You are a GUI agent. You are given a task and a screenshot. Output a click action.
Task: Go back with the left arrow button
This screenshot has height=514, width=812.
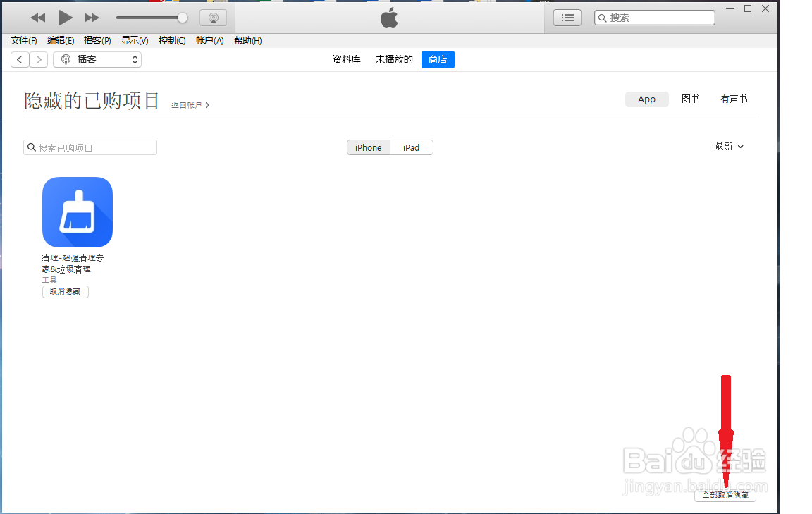[20, 60]
